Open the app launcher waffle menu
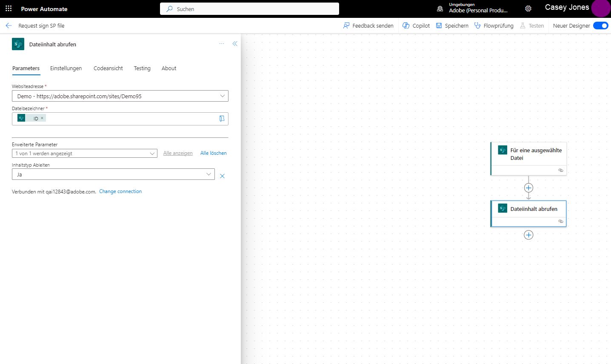 point(8,8)
